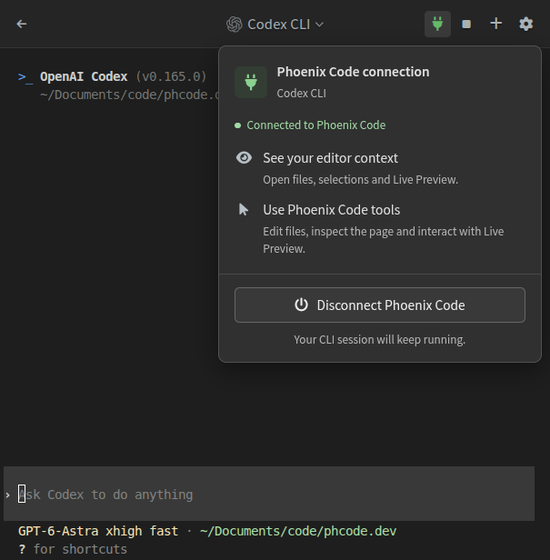Click the chevron next to Codex CLI
Viewport: 550px width, 560px height.
click(320, 25)
